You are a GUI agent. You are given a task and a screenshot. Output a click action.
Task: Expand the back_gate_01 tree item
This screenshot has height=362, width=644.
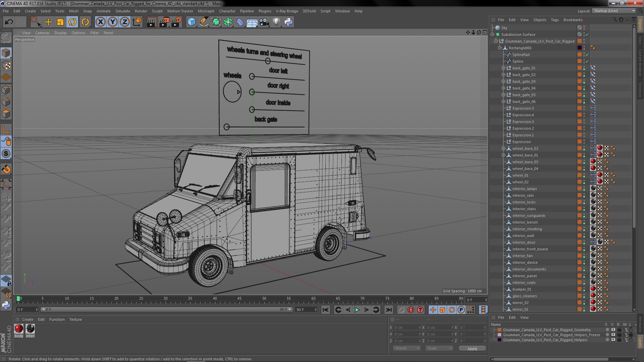click(x=503, y=68)
